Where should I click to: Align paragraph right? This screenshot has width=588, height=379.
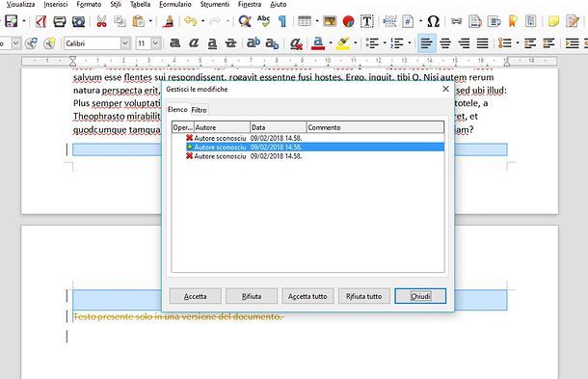(464, 43)
